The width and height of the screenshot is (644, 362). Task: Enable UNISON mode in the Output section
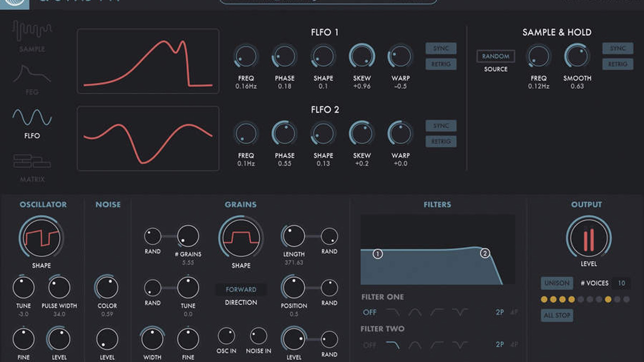pyautogui.click(x=557, y=283)
